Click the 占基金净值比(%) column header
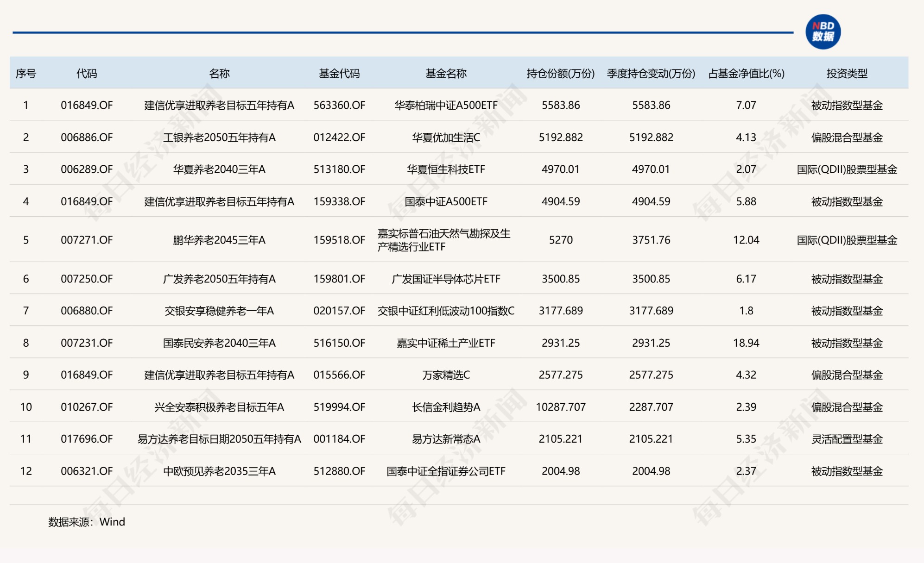This screenshot has width=924, height=563. point(746,74)
